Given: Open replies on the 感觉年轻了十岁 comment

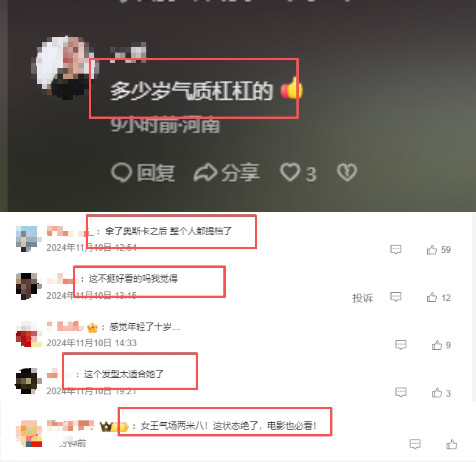Looking at the screenshot, I should tap(401, 345).
